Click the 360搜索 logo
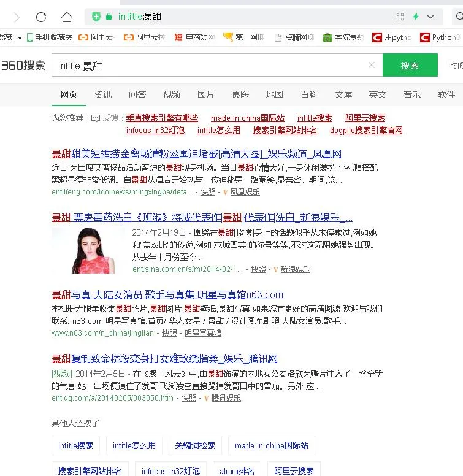Image resolution: width=463 pixels, height=476 pixels. pyautogui.click(x=23, y=65)
